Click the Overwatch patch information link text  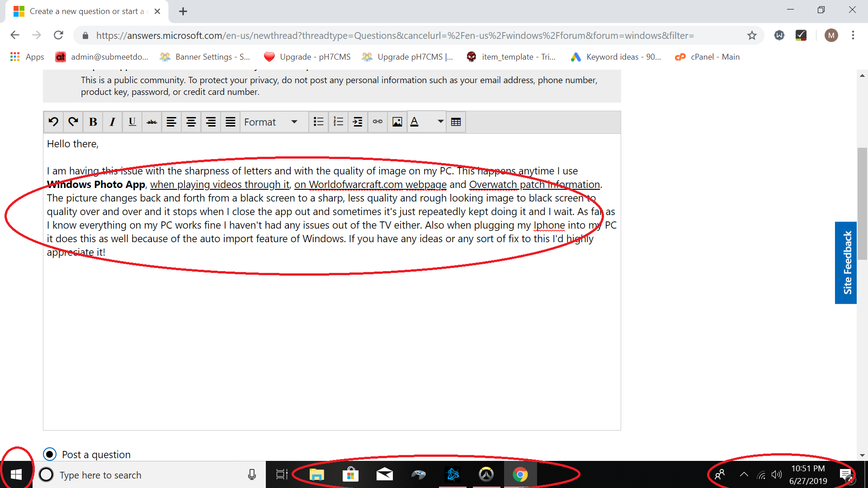tap(534, 184)
